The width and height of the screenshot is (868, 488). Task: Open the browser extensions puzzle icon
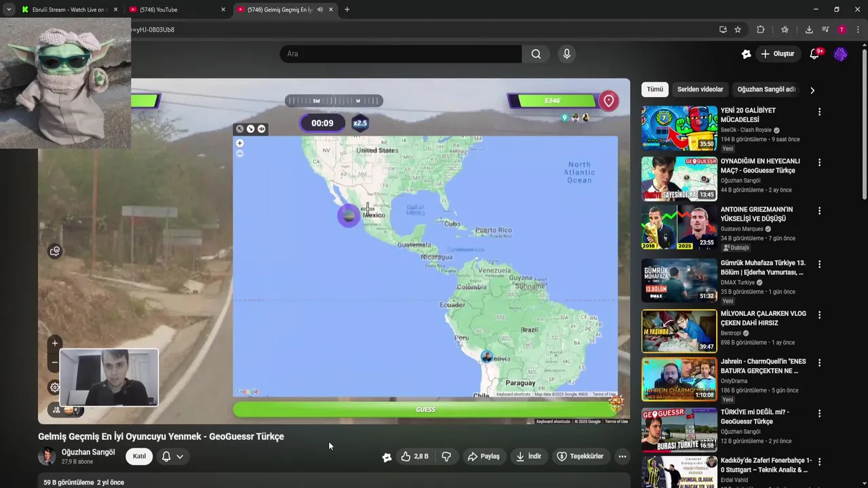coord(761,30)
